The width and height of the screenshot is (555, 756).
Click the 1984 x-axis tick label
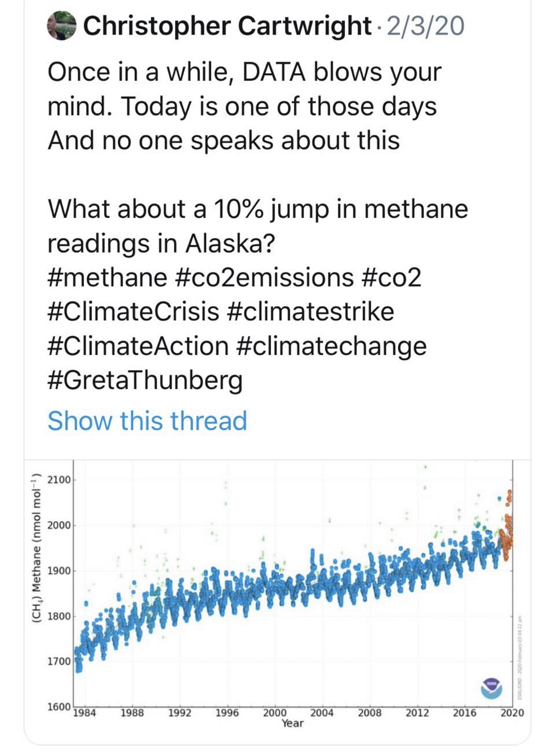tap(84, 713)
